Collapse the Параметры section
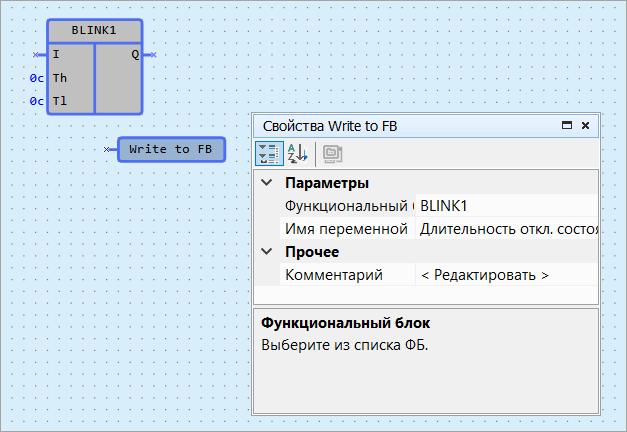The width and height of the screenshot is (627, 432). [266, 183]
